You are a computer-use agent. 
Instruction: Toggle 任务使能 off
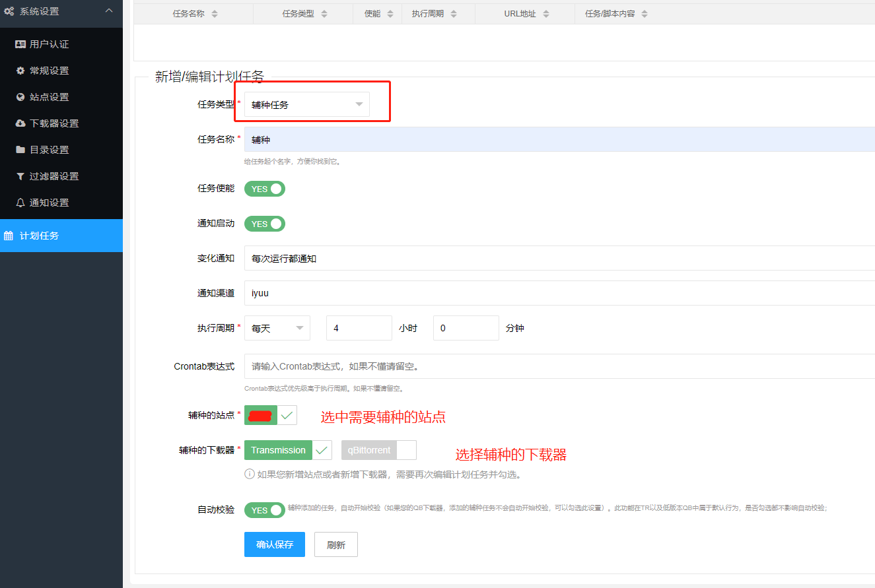[x=264, y=189]
